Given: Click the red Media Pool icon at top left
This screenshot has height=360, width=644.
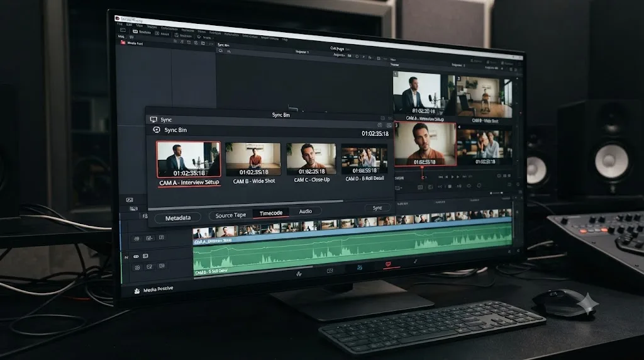Looking at the screenshot, I should [x=123, y=42].
